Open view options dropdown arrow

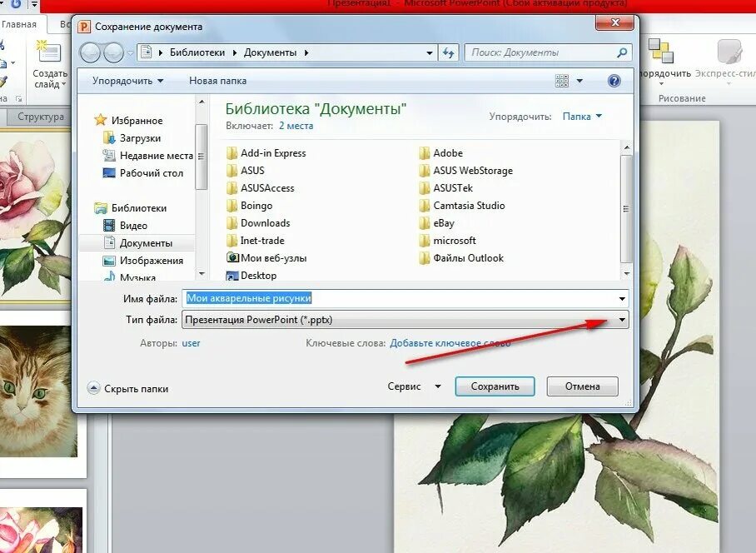[579, 81]
